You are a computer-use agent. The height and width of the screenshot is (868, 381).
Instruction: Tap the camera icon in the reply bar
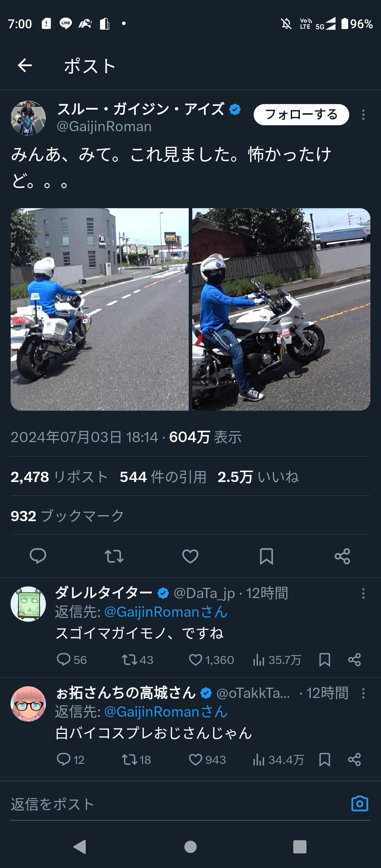pos(360,804)
